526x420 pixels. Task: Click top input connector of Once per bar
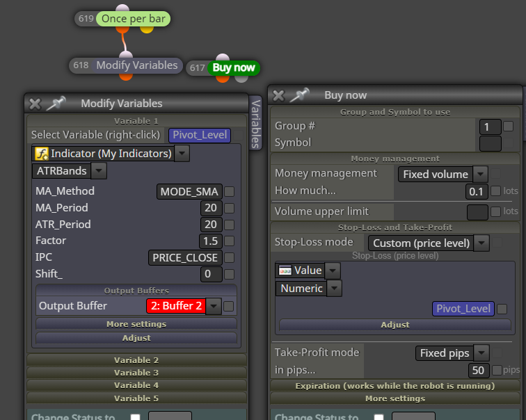122,8
